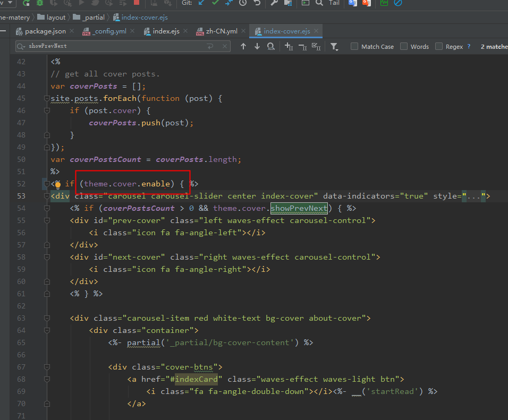Enable Regex checkbox
The image size is (508, 420).
click(439, 46)
